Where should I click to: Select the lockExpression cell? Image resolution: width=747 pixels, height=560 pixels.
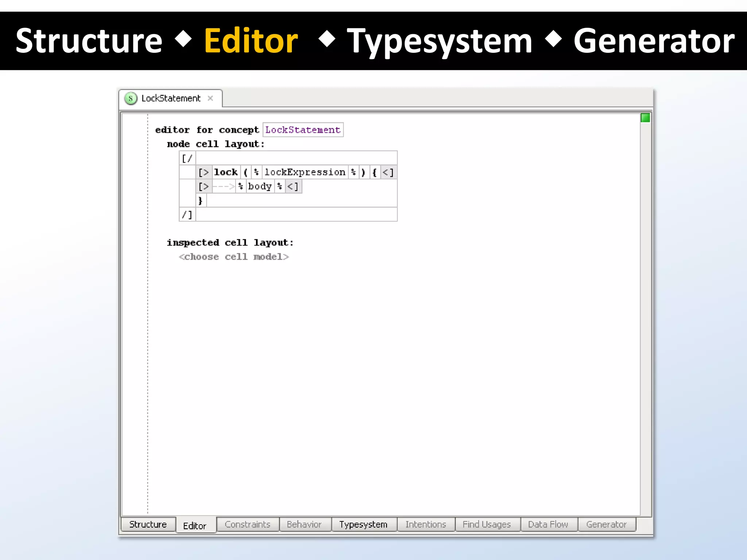tap(305, 172)
